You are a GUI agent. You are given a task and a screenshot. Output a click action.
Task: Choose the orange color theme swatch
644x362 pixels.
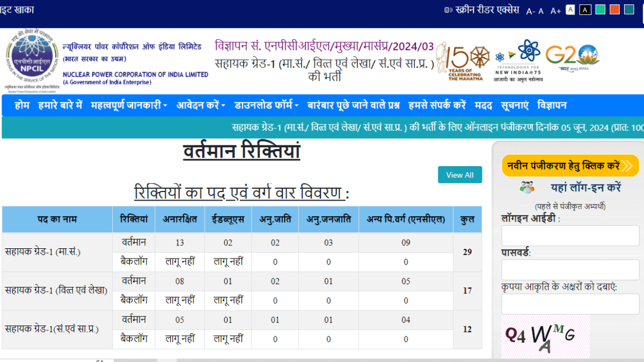pyautogui.click(x=614, y=10)
